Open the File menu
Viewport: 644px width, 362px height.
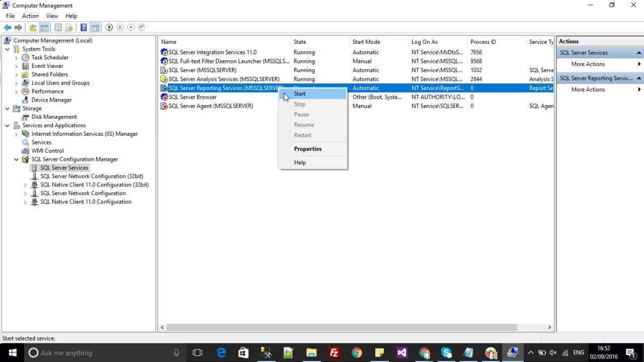click(10, 16)
